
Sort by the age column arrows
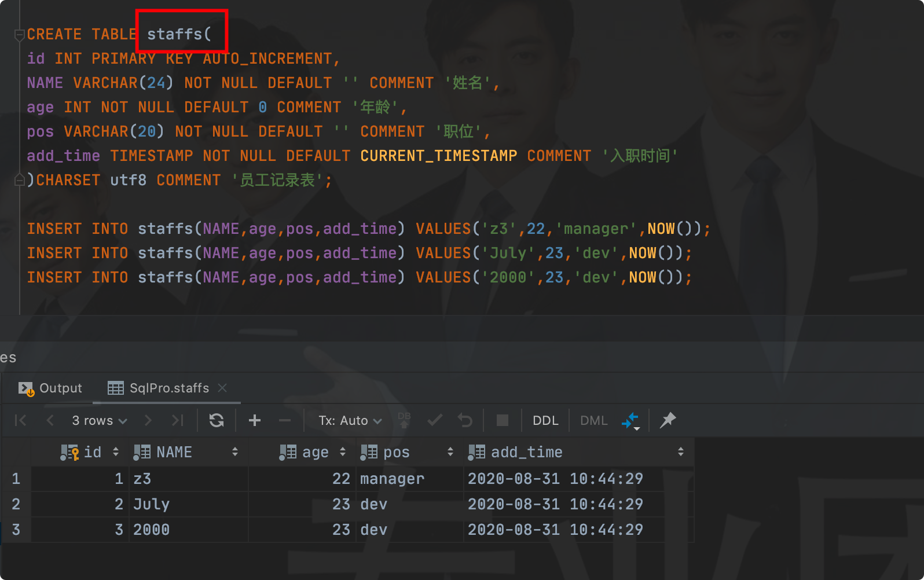(x=343, y=452)
